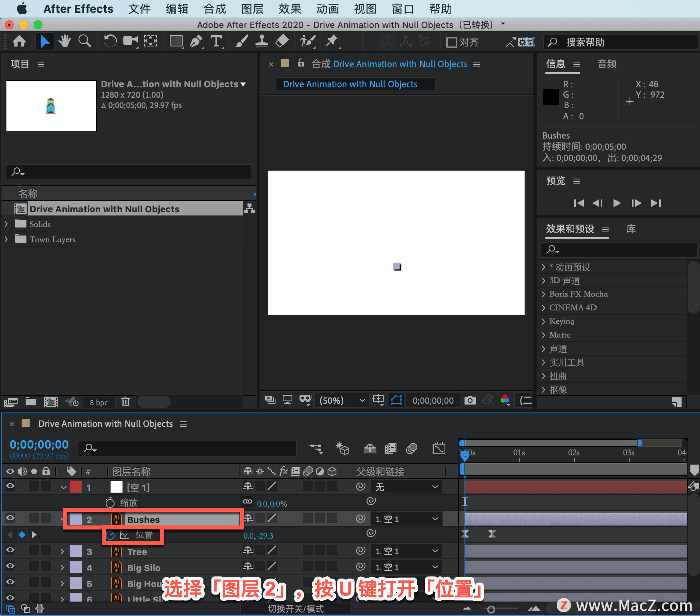The height and width of the screenshot is (616, 700).
Task: Open the composition flowchart icon in project panel
Action: [x=249, y=209]
